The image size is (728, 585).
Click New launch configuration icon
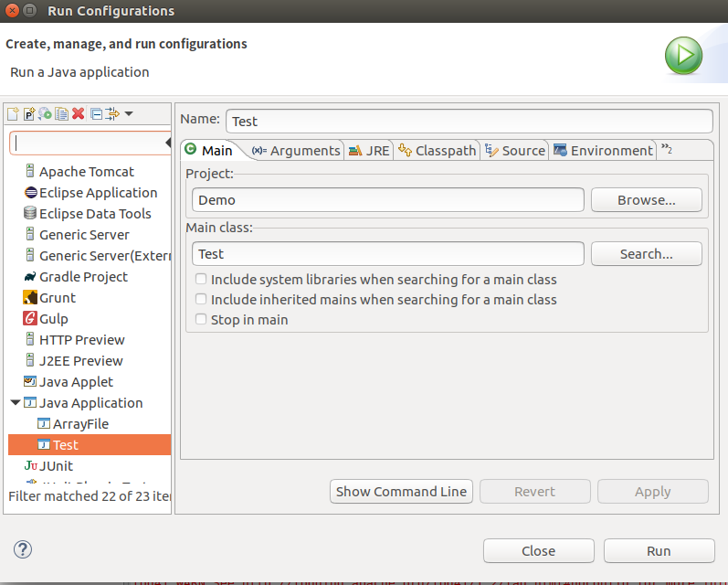point(13,113)
